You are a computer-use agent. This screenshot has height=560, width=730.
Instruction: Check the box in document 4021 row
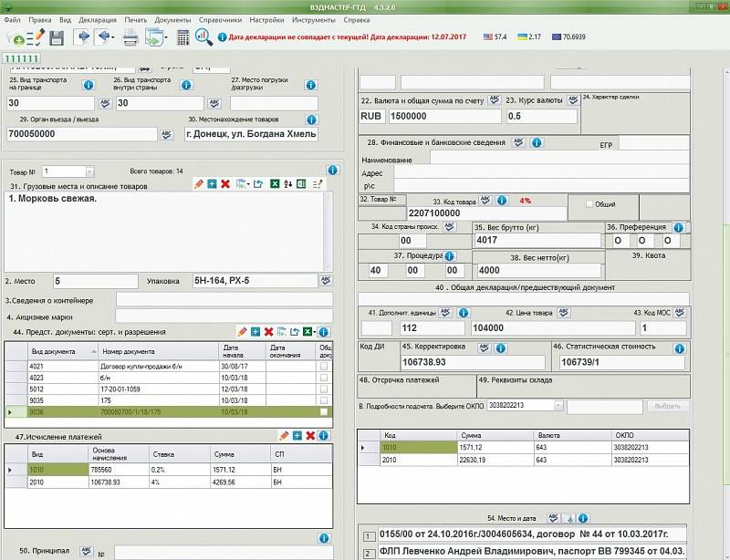click(324, 365)
